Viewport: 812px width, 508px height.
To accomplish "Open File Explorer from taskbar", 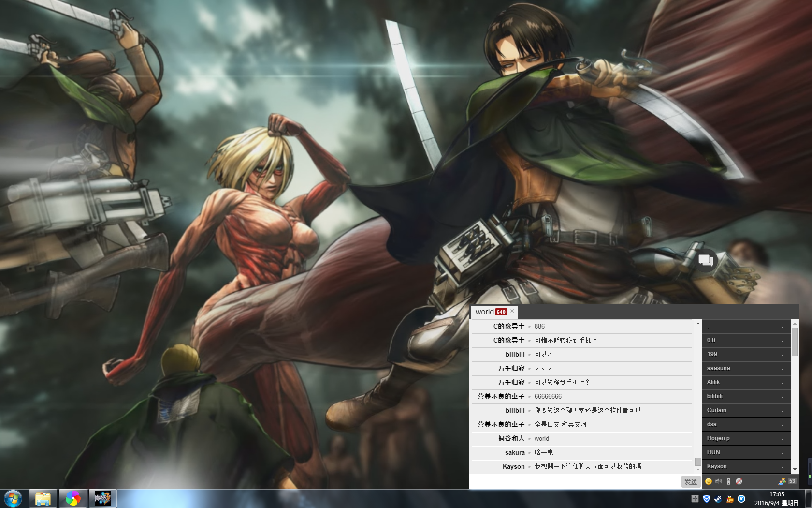I will pos(43,498).
